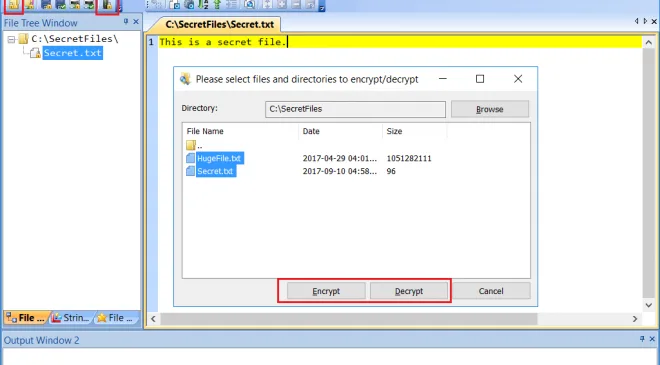Click next-tab arrow in the editor tab bar

tap(645, 21)
